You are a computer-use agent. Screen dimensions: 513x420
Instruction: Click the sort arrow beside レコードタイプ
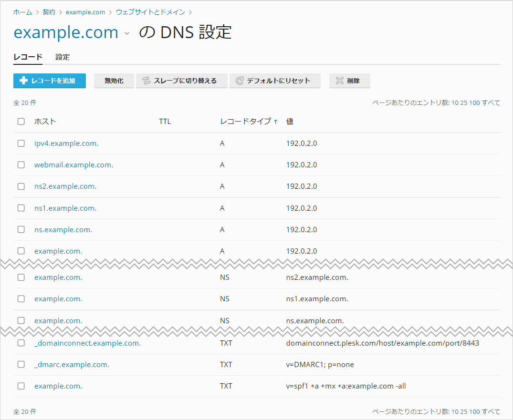(275, 122)
